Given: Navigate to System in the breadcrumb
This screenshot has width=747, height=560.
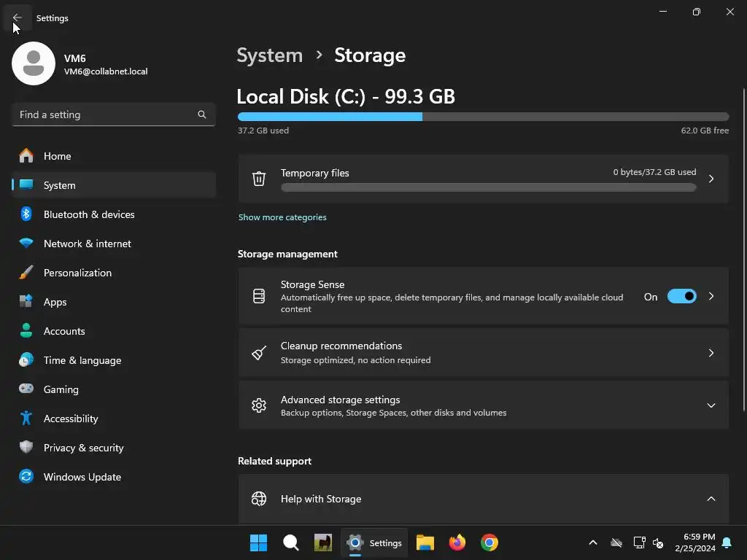Looking at the screenshot, I should (270, 55).
